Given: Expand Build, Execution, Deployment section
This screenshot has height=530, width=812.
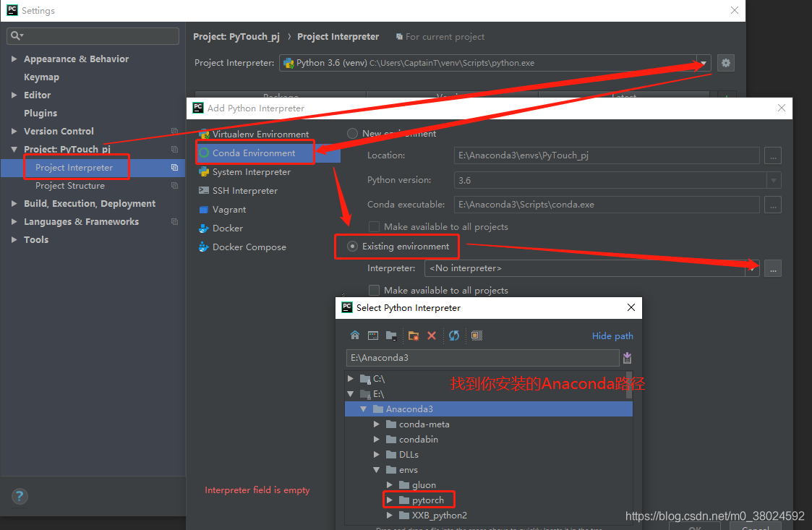Looking at the screenshot, I should (14, 204).
